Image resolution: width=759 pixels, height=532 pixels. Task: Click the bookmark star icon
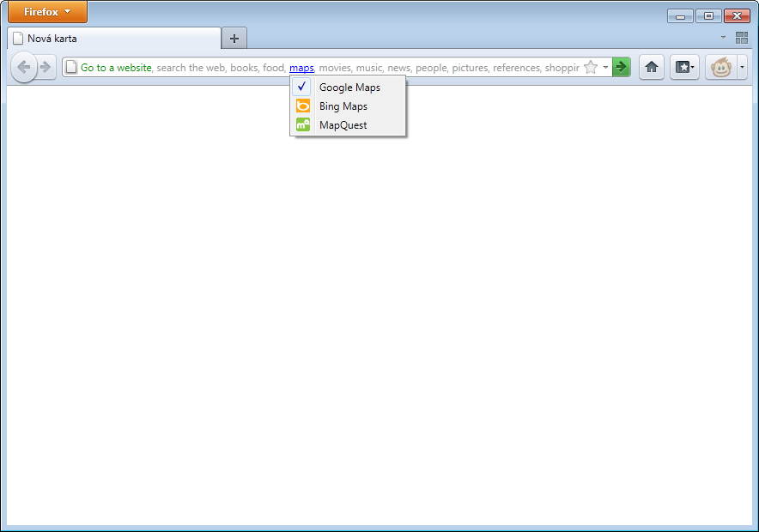coord(591,67)
